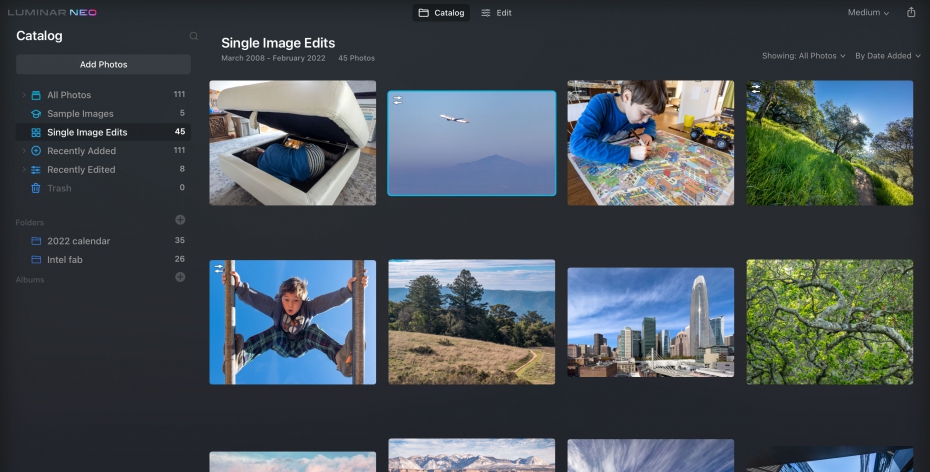Image resolution: width=930 pixels, height=472 pixels.
Task: Select the airplane over mountain thumbnail
Action: 472,143
